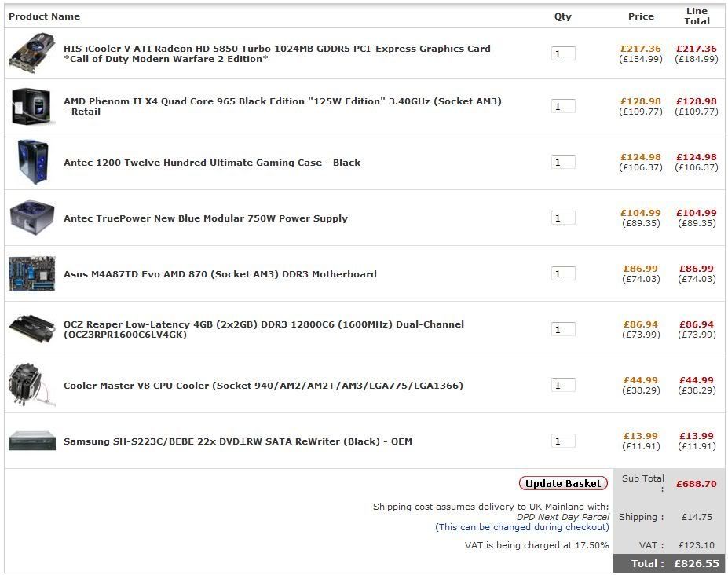Click the Antec TruePower power supply image

(32, 218)
